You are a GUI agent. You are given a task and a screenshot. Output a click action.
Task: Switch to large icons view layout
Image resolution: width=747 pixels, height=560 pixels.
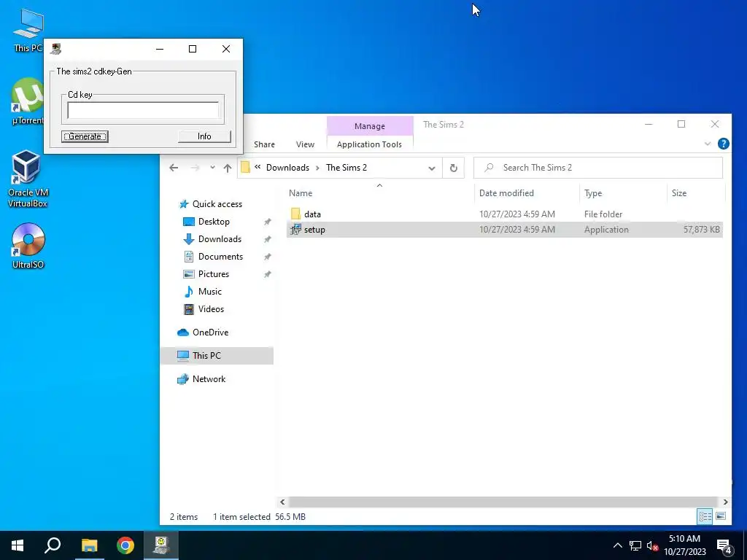tap(721, 517)
